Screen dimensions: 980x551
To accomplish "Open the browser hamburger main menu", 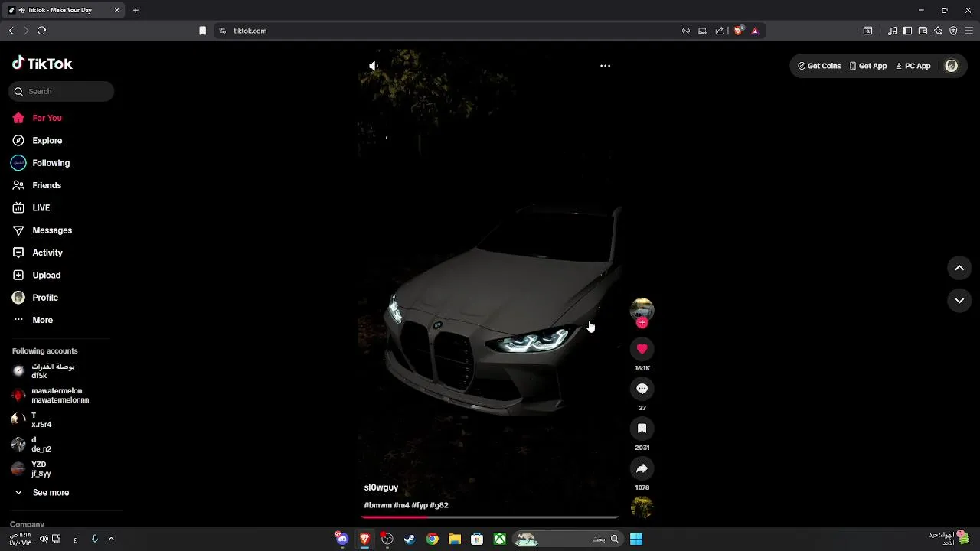I will point(969,31).
